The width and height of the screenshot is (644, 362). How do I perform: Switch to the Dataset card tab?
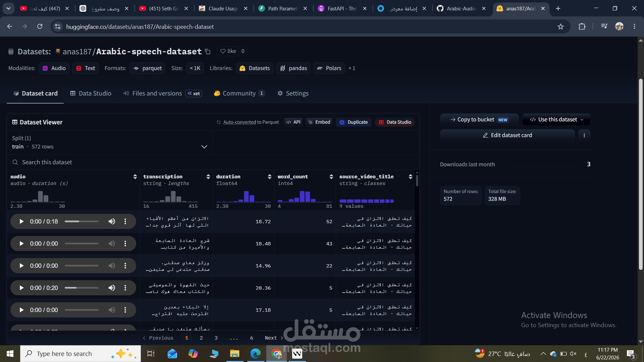pos(35,94)
